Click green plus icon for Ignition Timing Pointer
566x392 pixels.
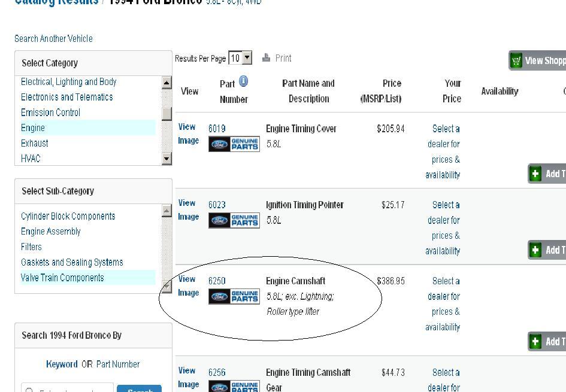535,250
